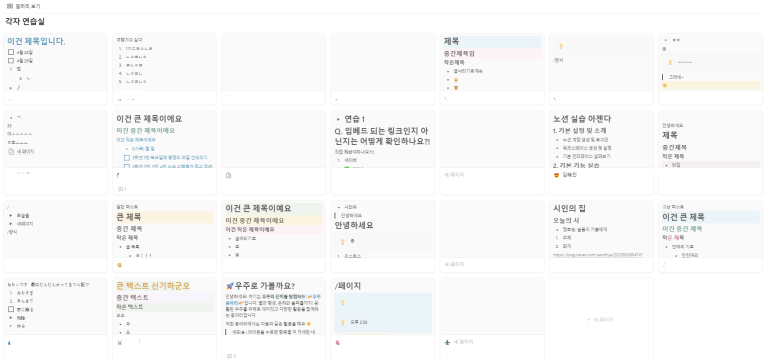Tick the first blue checkbox under 이건 작은 제목이에요
The width and height of the screenshot is (773, 361).
click(x=127, y=158)
